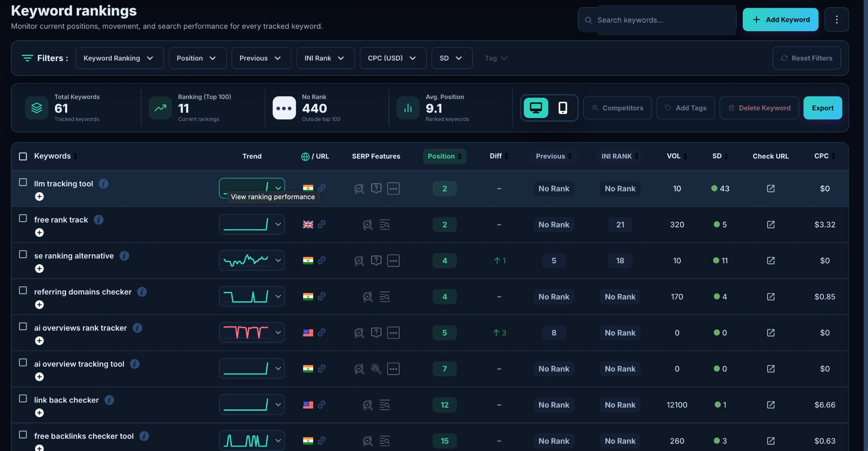Click the link icon for ai overviews rank tracker
The height and width of the screenshot is (451, 868).
coord(321,332)
